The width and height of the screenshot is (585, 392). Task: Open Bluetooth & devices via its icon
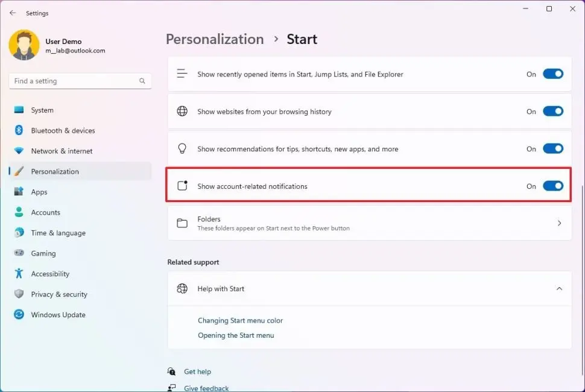[19, 130]
